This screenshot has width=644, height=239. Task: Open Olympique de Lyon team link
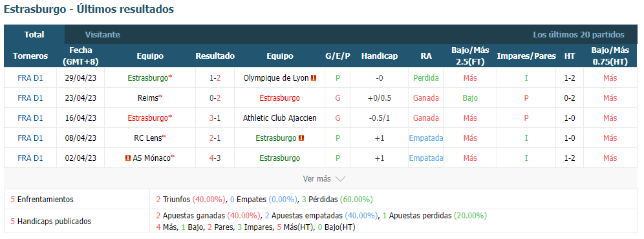tap(276, 78)
